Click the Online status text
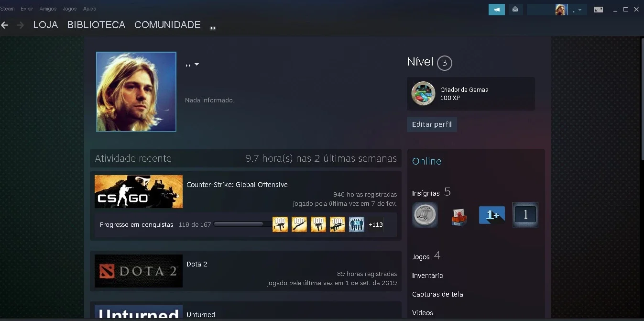 [x=426, y=161]
